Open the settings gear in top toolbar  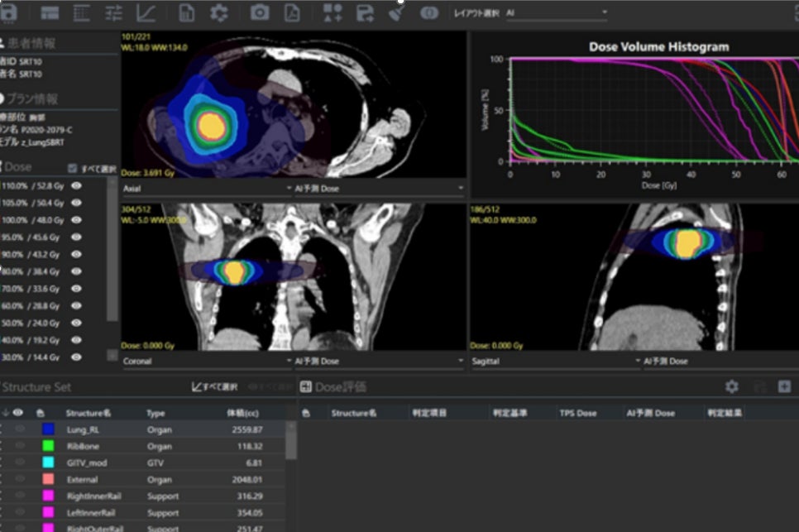pyautogui.click(x=218, y=12)
